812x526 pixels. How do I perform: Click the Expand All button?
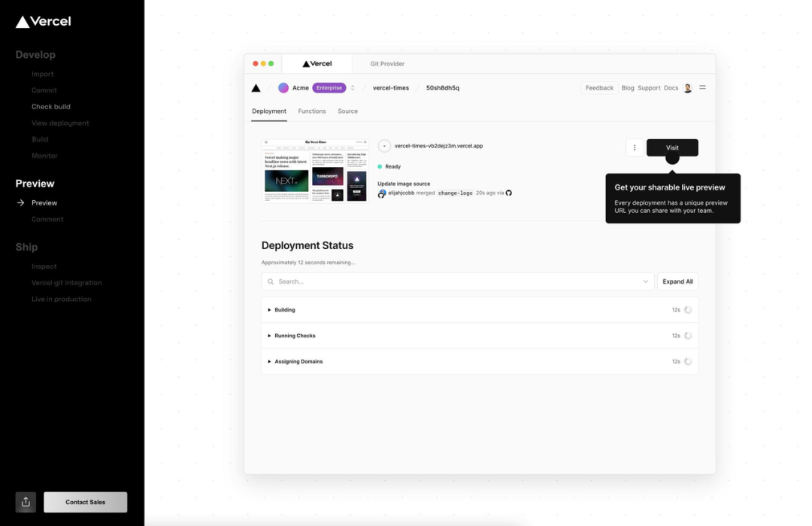678,282
